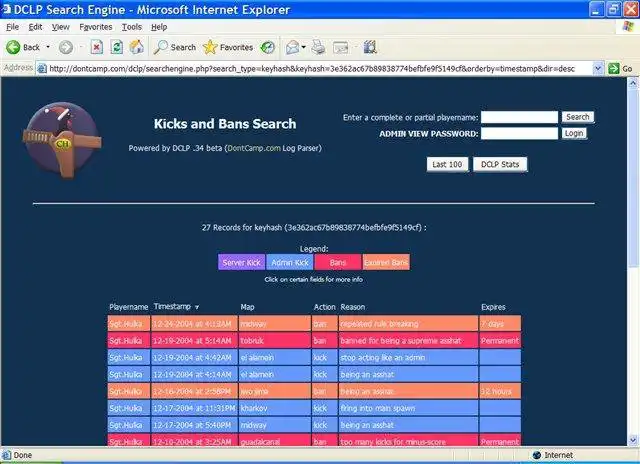Sort by the Playername column header

click(x=129, y=307)
